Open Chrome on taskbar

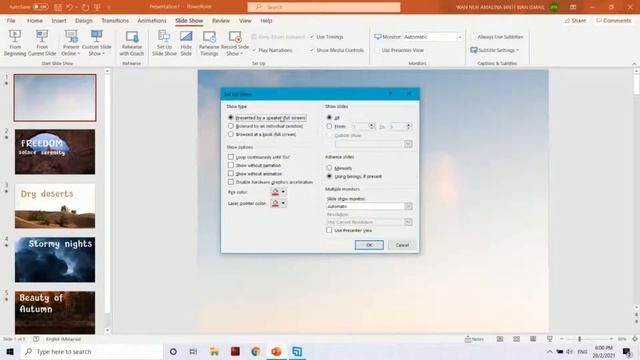pos(256,351)
